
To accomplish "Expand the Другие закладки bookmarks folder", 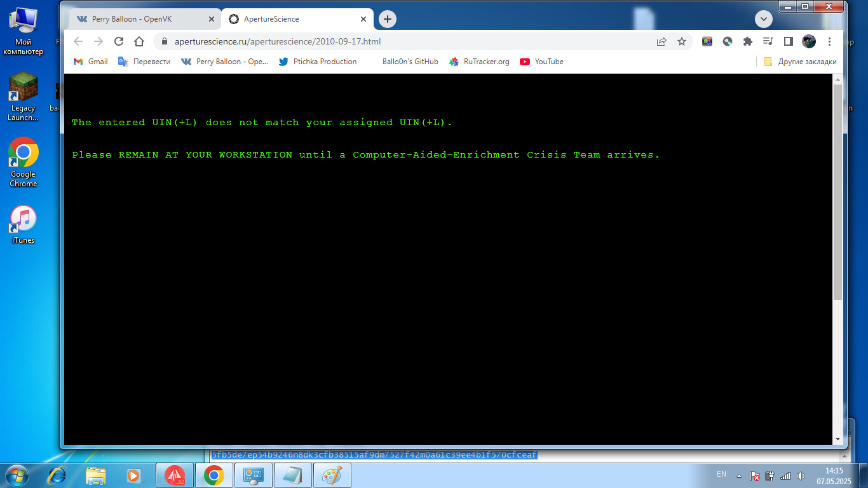I will [x=800, y=62].
